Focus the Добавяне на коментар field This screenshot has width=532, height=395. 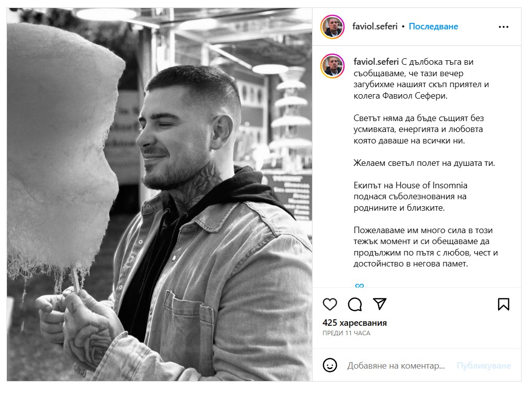396,366
